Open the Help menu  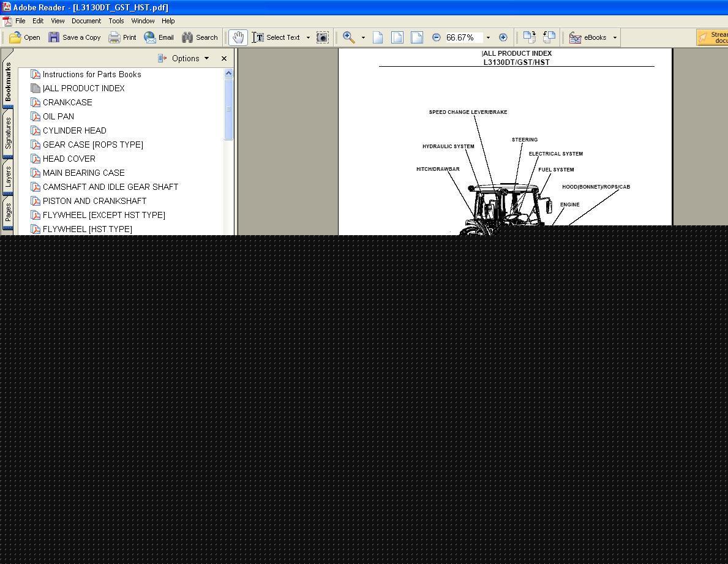pyautogui.click(x=168, y=21)
